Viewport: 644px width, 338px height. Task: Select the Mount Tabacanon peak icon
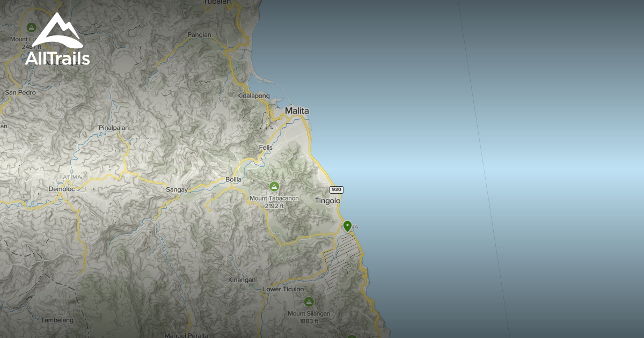274,187
